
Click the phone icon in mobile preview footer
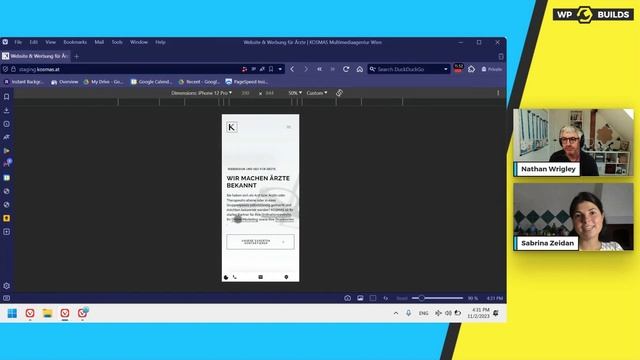pyautogui.click(x=235, y=277)
